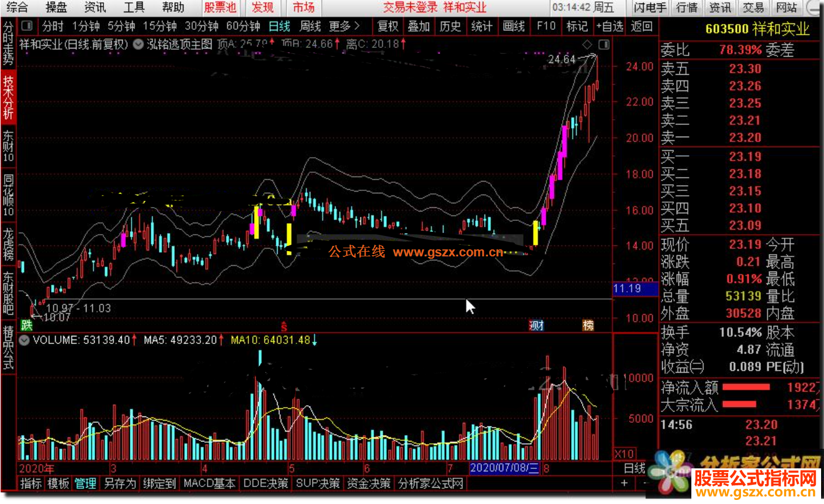Click the 指标 bottom tab
The image size is (824, 504).
(32, 484)
